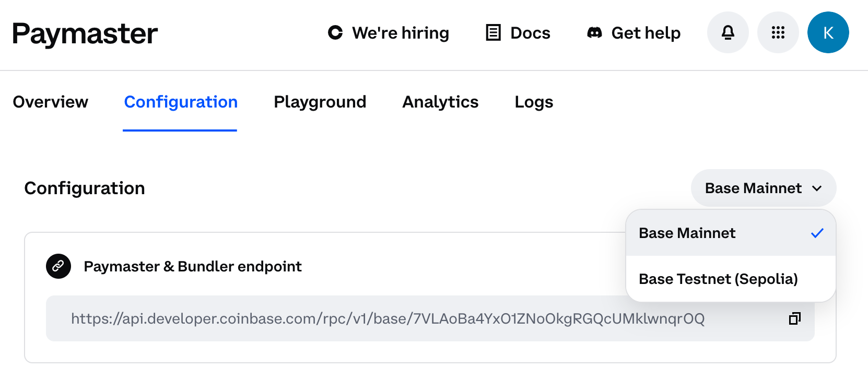Switch to the Overview tab
The height and width of the screenshot is (380, 868).
50,102
